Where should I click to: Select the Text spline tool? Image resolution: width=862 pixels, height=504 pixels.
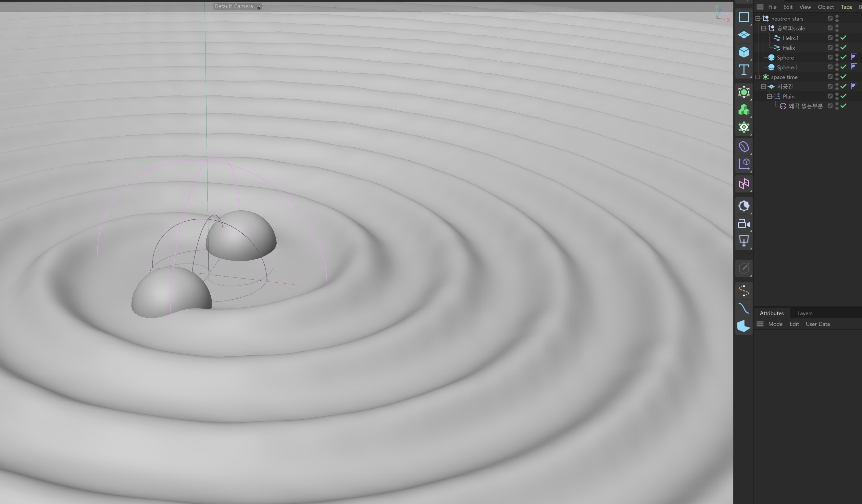point(743,70)
